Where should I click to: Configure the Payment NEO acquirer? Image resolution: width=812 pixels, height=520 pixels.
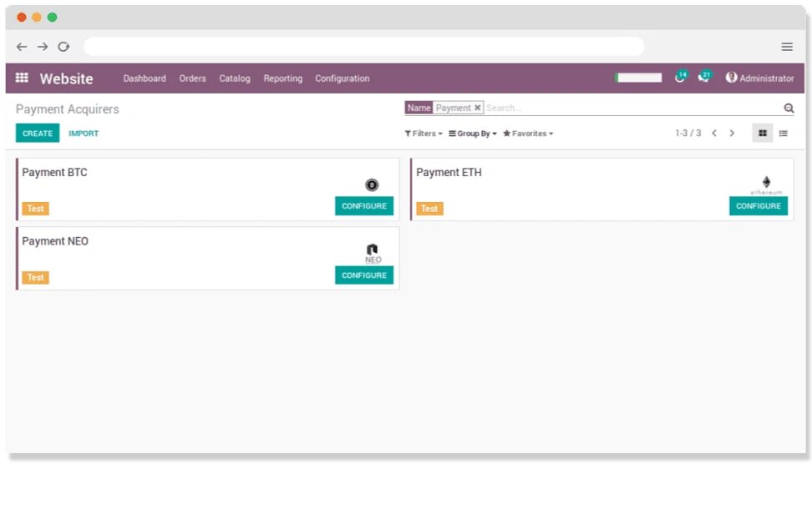363,275
